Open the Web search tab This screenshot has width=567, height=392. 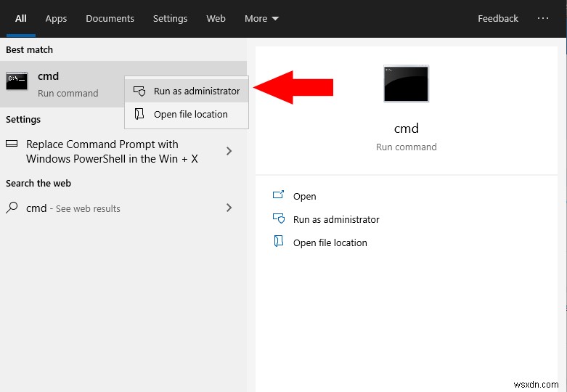(216, 19)
